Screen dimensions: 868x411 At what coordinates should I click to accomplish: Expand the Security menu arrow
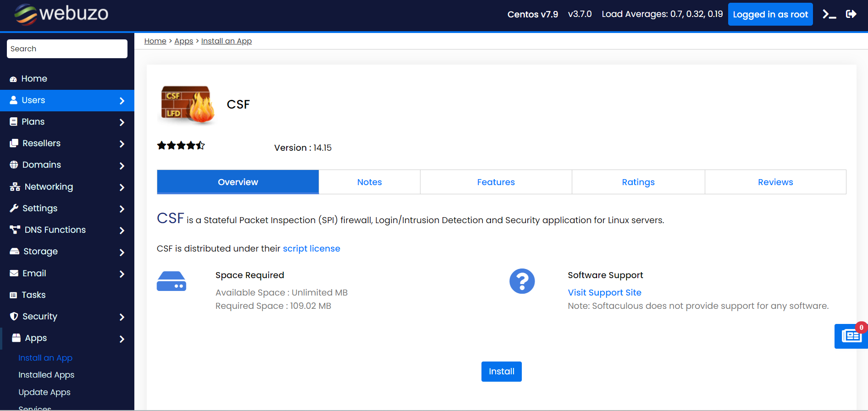tap(122, 317)
